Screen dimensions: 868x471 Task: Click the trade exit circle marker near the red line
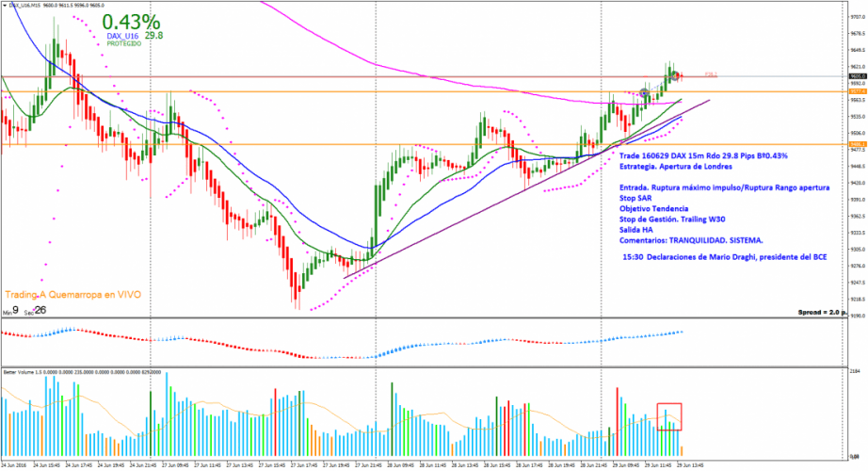point(674,75)
